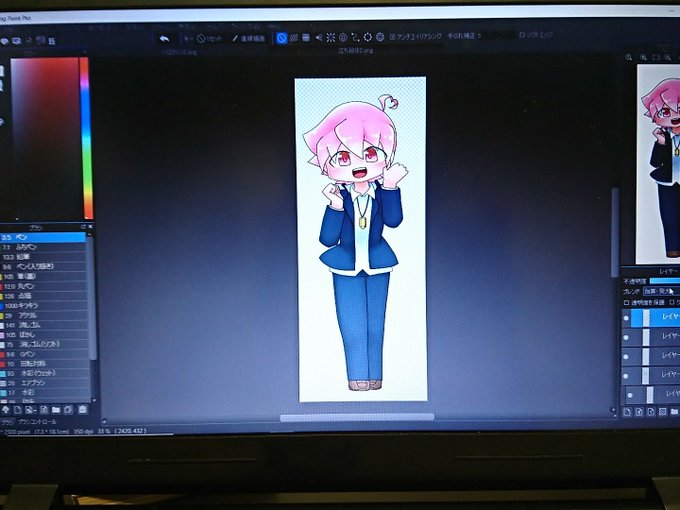The width and height of the screenshot is (680, 510).
Task: Toggle the アンチエイリアシング checkbox
Action: [x=392, y=37]
